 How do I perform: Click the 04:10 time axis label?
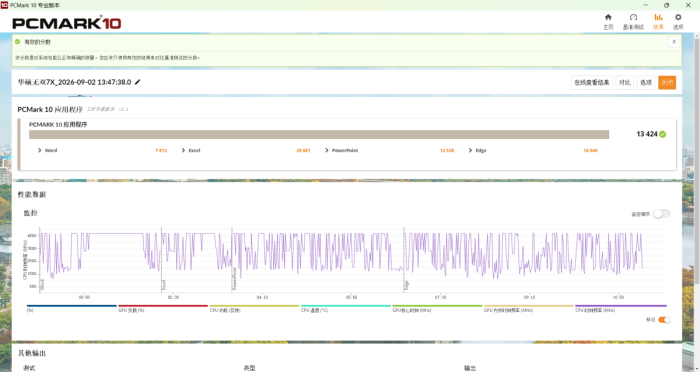pyautogui.click(x=262, y=297)
